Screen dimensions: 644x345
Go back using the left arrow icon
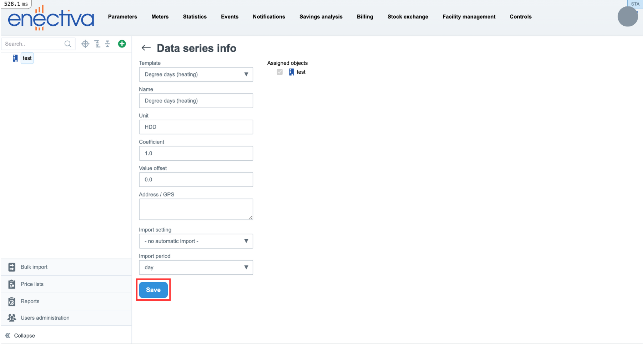pyautogui.click(x=146, y=48)
